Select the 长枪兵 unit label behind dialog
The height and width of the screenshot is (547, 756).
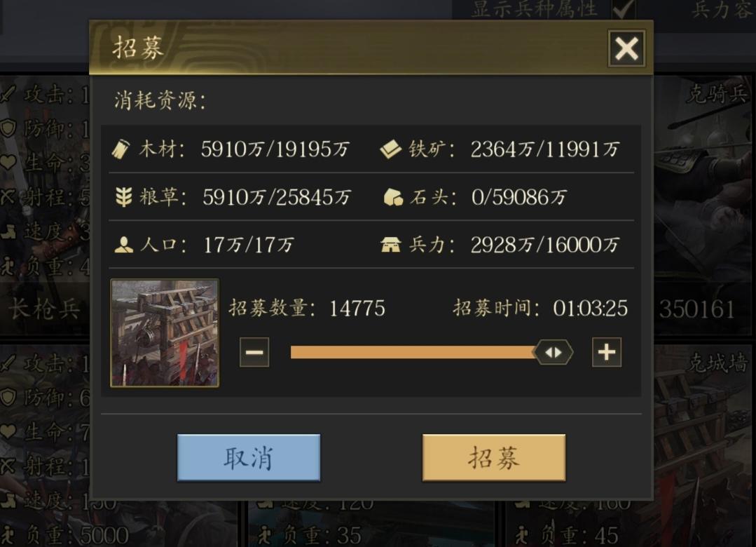(44, 309)
